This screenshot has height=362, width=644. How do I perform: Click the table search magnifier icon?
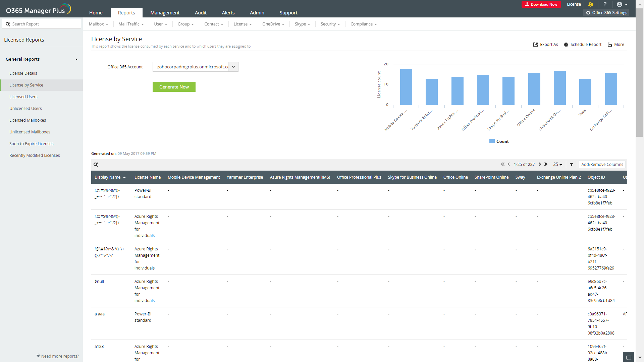click(96, 165)
